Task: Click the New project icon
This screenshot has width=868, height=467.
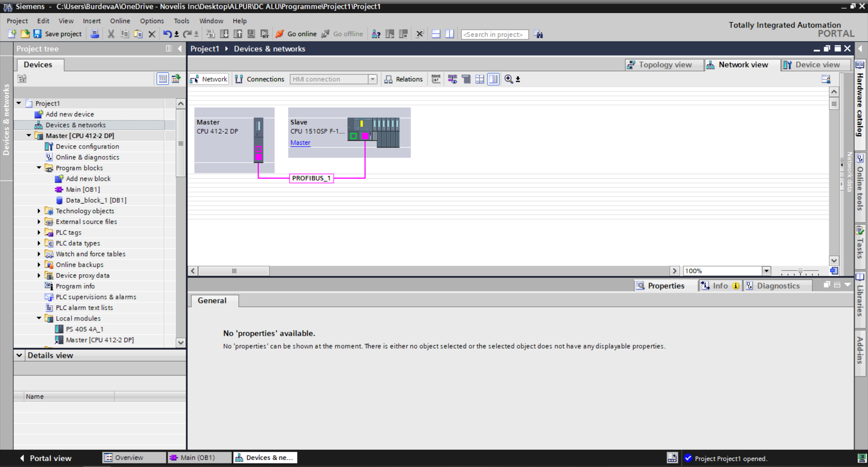Action: [x=12, y=34]
